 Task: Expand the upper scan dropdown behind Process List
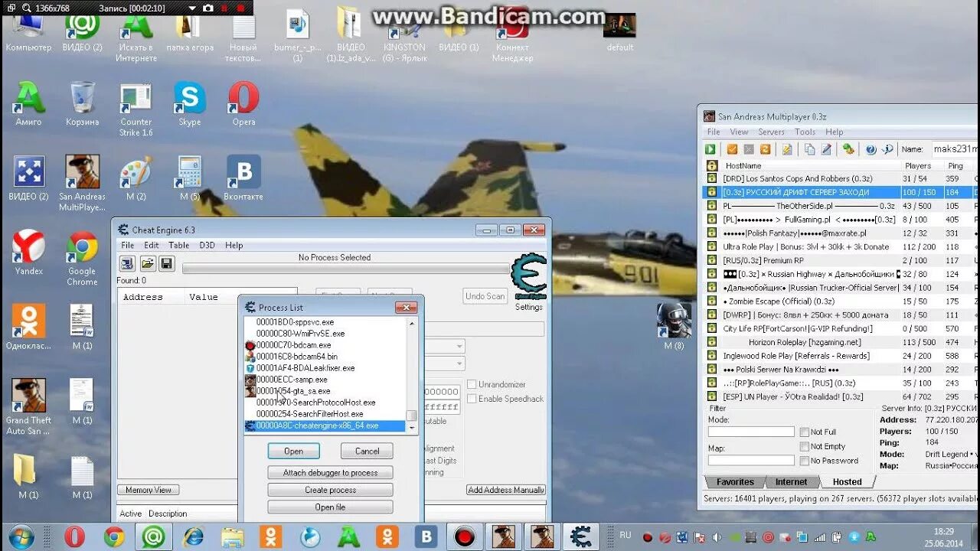coord(459,347)
